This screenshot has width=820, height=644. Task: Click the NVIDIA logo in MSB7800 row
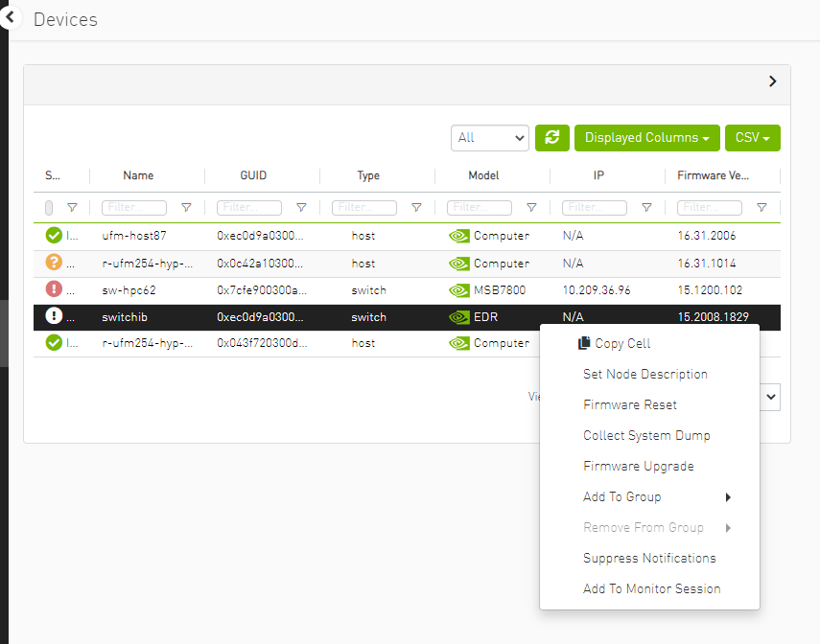pos(459,290)
